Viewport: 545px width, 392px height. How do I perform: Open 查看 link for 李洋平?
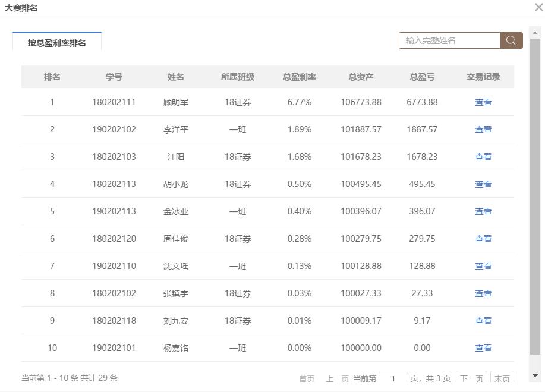pos(483,129)
